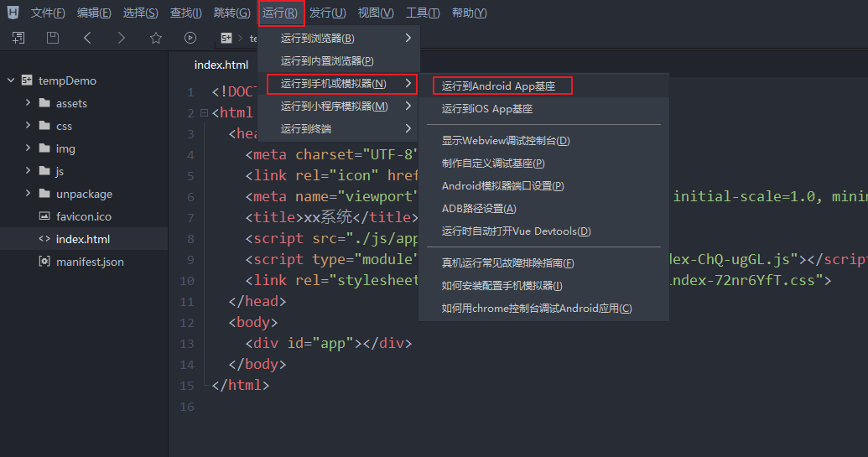Open the 视图(V) menu
This screenshot has height=457, width=868.
click(376, 13)
